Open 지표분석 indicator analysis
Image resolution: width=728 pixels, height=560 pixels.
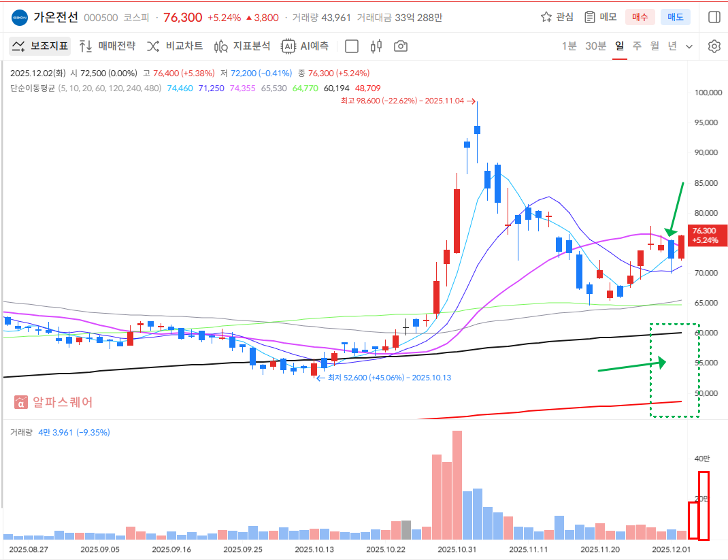tap(242, 46)
